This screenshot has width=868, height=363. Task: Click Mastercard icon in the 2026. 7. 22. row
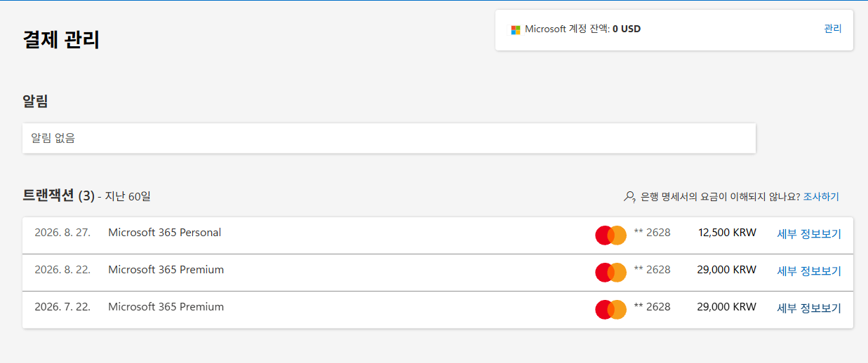pyautogui.click(x=610, y=310)
